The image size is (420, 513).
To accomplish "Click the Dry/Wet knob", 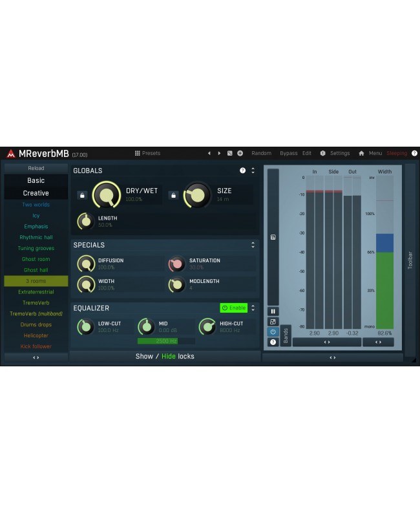I will tap(107, 195).
